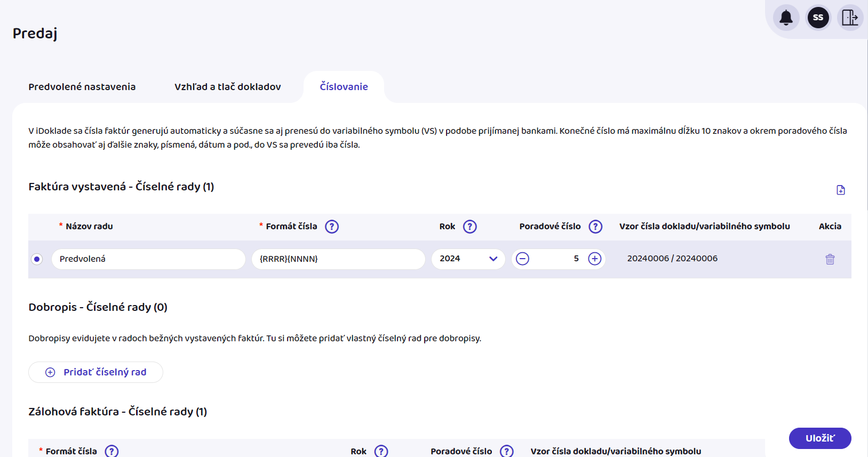Switch to Predvolené nastavenia tab
868x457 pixels.
[x=82, y=87]
